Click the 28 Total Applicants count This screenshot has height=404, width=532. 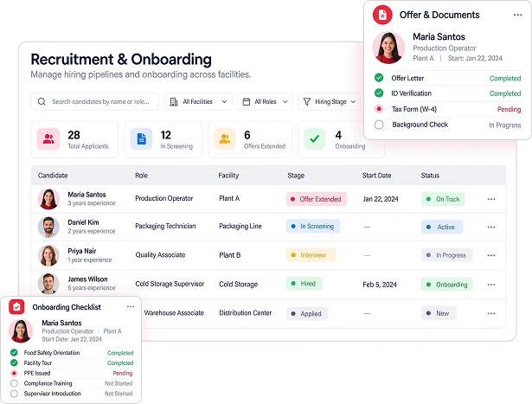[74, 135]
